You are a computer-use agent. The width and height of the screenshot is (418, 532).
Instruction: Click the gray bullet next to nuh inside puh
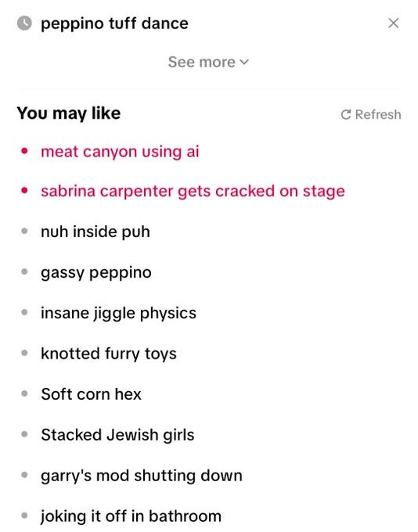tap(24, 231)
